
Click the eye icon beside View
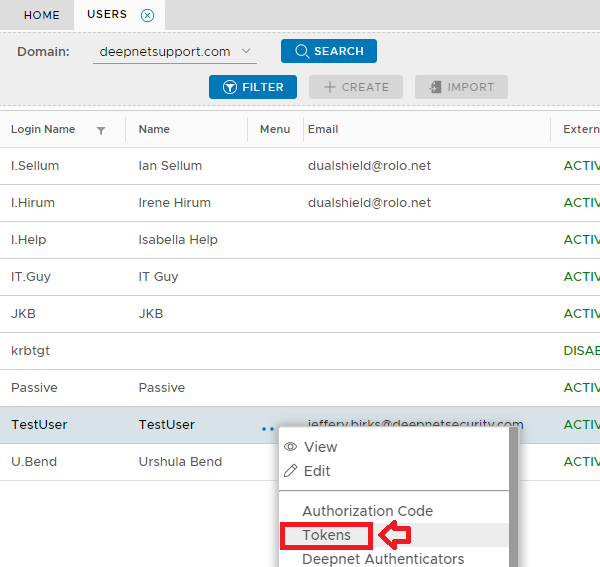click(291, 447)
